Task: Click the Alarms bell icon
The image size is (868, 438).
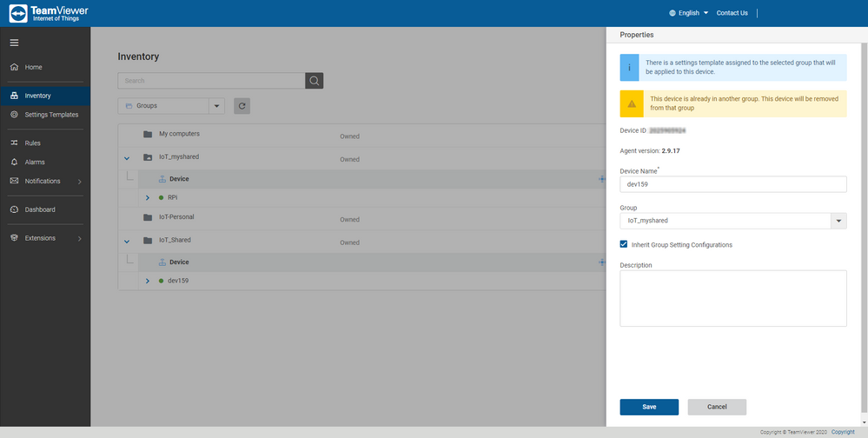Action: 15,163
